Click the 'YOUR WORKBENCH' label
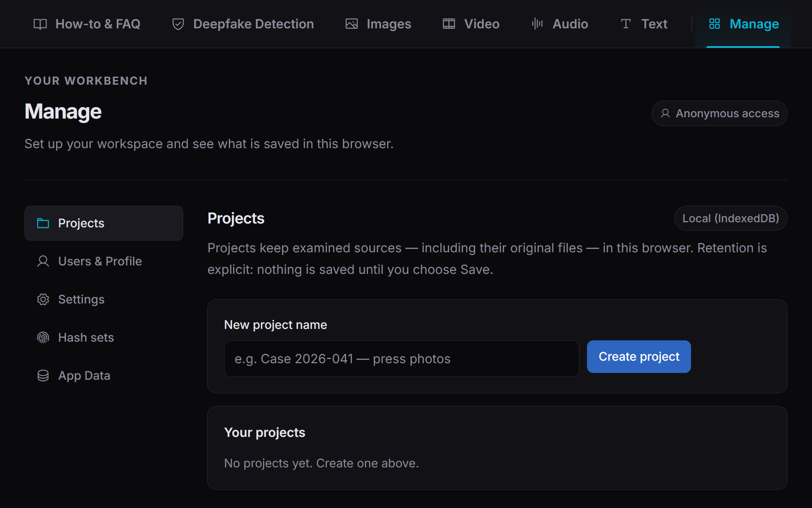 (86, 81)
